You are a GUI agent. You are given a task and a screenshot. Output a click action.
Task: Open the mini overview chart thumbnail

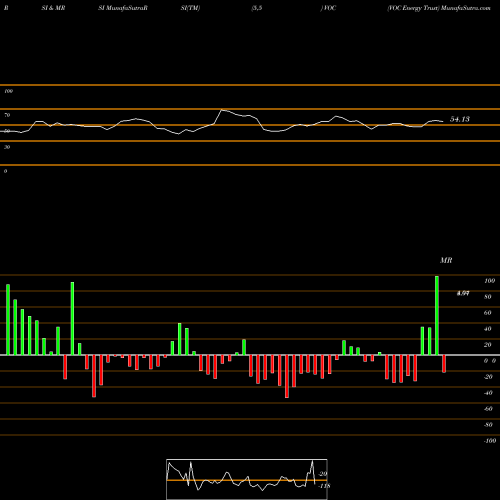247,479
